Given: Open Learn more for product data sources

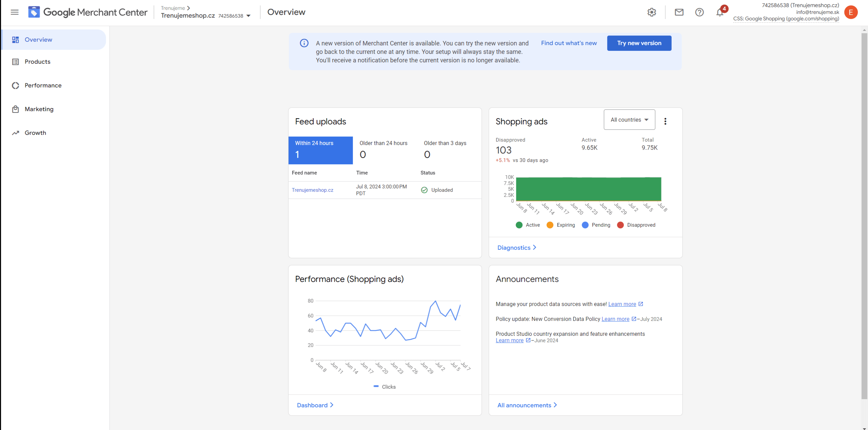Looking at the screenshot, I should [x=622, y=304].
